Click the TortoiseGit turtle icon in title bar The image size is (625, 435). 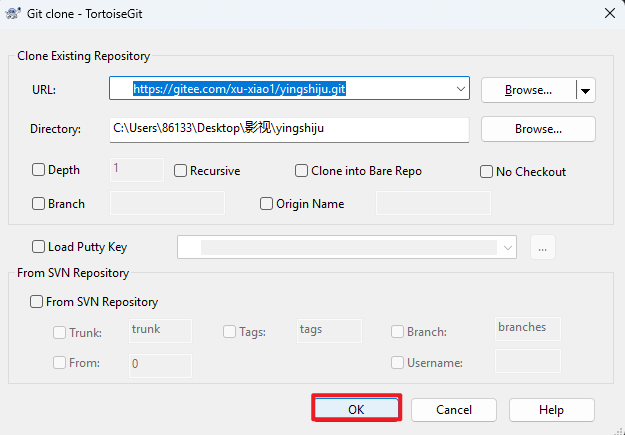pyautogui.click(x=13, y=14)
